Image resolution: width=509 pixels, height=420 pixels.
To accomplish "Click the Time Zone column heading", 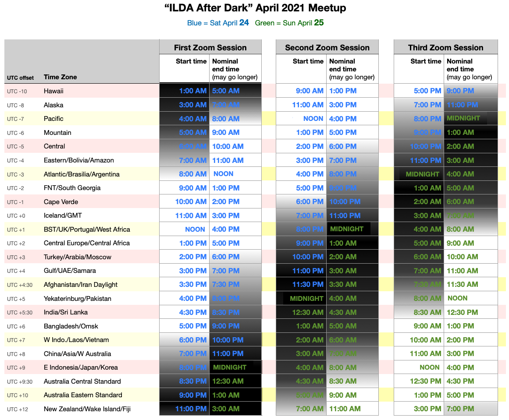I will coord(60,77).
